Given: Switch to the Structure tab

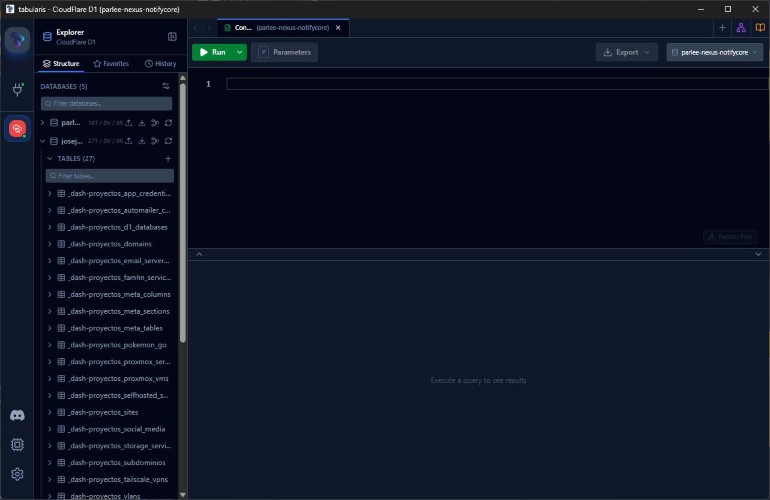Looking at the screenshot, I should (x=61, y=64).
